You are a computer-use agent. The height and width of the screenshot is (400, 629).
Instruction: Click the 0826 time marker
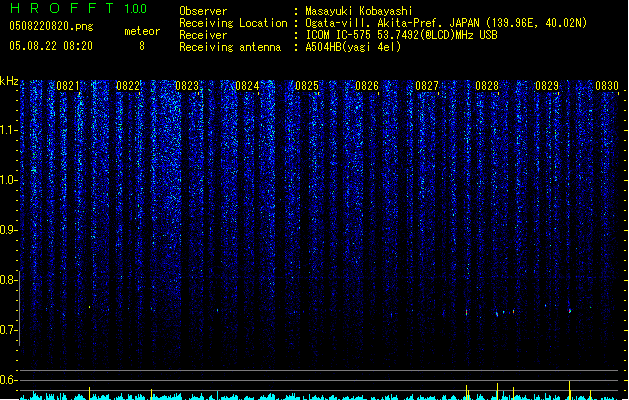367,86
